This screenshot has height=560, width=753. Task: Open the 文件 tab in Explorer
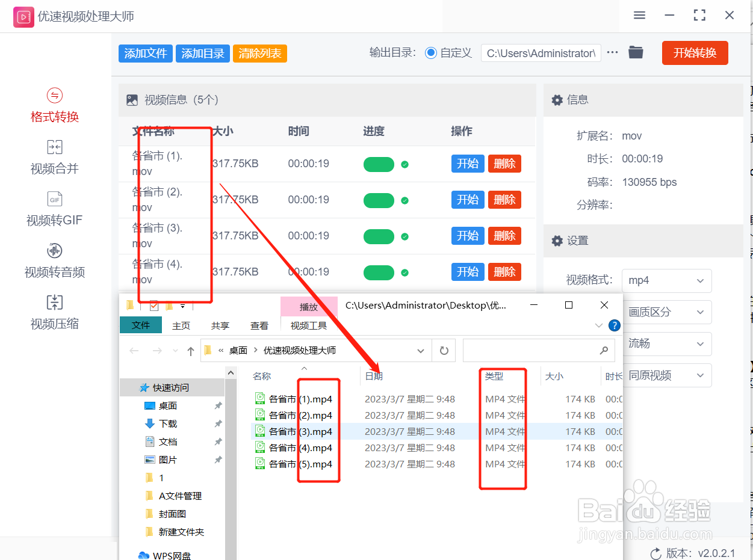[141, 325]
